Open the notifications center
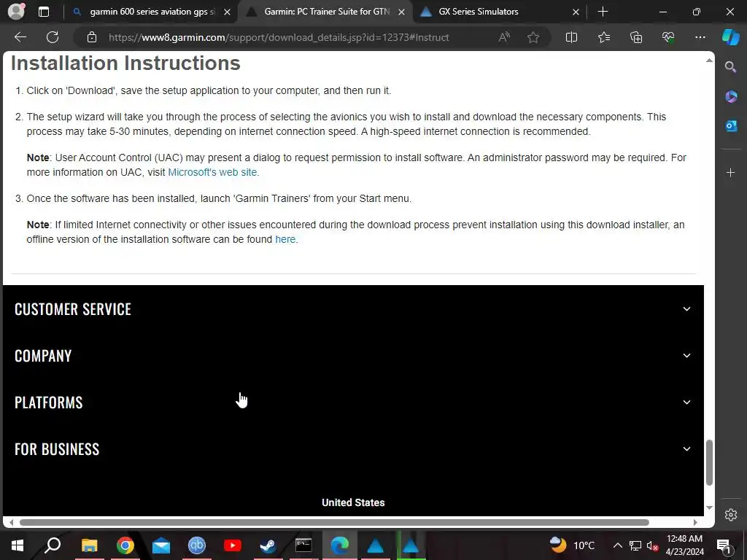This screenshot has height=560, width=747. pyautogui.click(x=724, y=545)
